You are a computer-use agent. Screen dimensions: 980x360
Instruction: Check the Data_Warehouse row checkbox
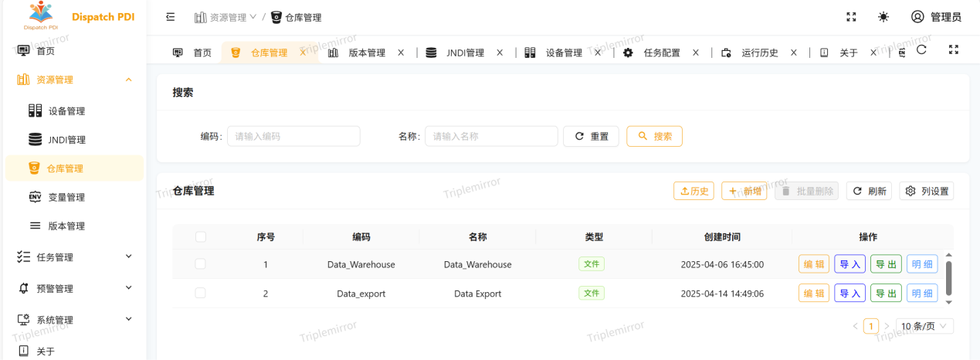click(x=201, y=264)
